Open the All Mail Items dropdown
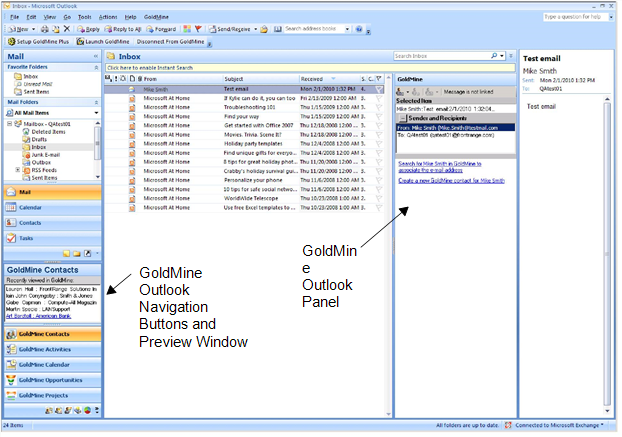The height and width of the screenshot is (437, 622). pyautogui.click(x=96, y=113)
